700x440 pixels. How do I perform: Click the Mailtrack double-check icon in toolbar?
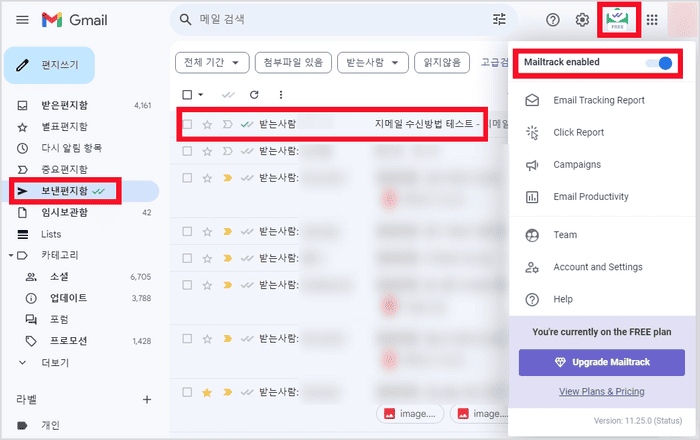tap(228, 95)
